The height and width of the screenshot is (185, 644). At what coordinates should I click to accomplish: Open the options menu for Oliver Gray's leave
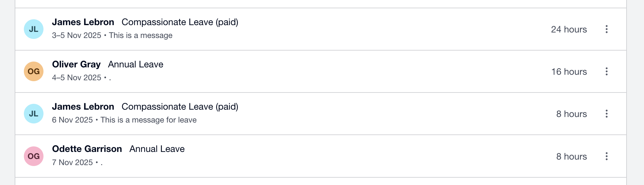[606, 72]
